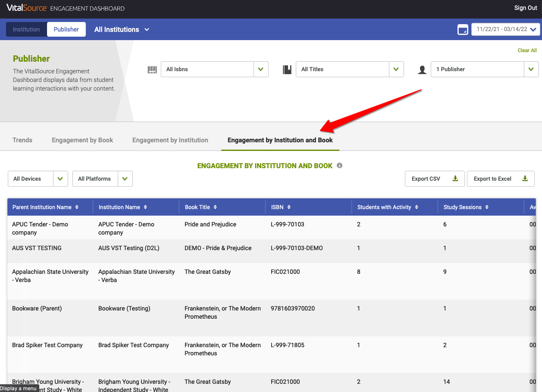Click the Students with Activity column header
The width and height of the screenshot is (542, 392).
click(395, 207)
